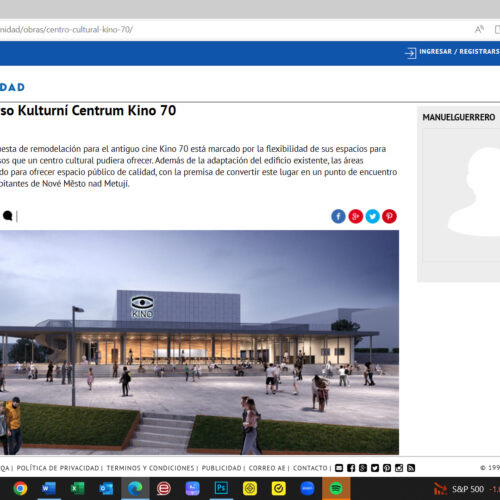500x500 pixels.
Task: Click the Ingresar / Registrarse login link
Action: 459,52
